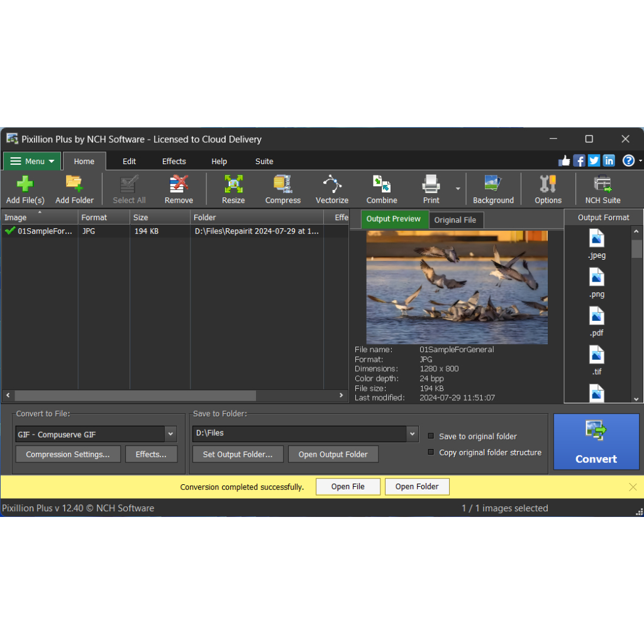This screenshot has width=644, height=644.
Task: Expand the GIF - Compuserve GIF format dropdown
Action: pyautogui.click(x=170, y=434)
